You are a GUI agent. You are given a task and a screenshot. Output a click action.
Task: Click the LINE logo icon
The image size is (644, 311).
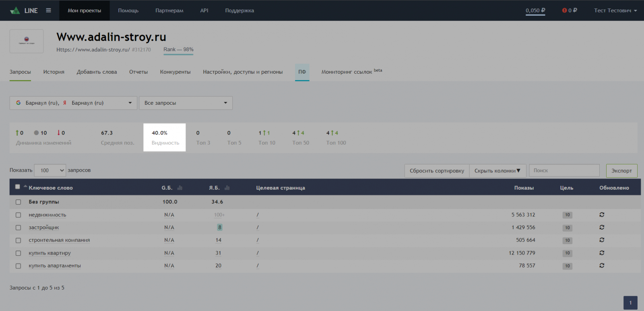pos(15,10)
